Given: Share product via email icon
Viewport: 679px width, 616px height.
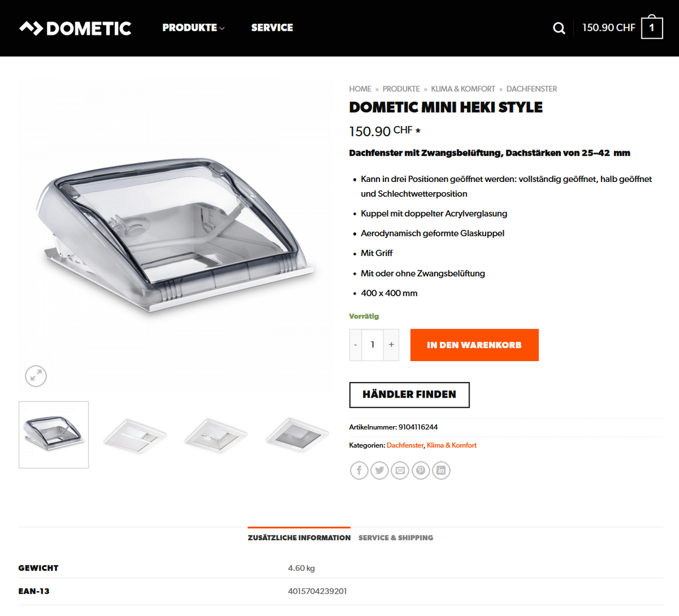Looking at the screenshot, I should click(x=400, y=470).
